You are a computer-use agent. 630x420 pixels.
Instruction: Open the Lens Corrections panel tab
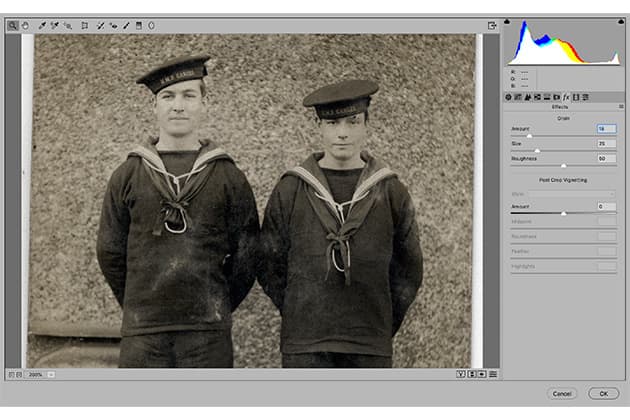tap(556, 97)
